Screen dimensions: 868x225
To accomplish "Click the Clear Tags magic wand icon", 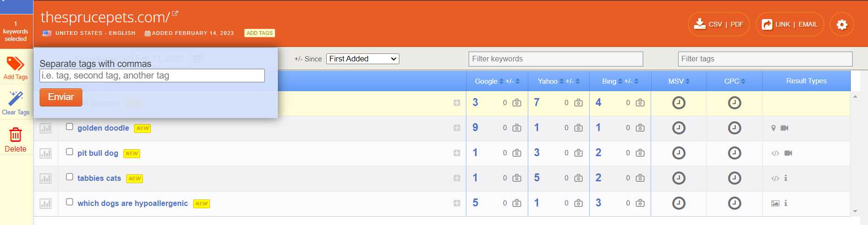I will (x=15, y=98).
